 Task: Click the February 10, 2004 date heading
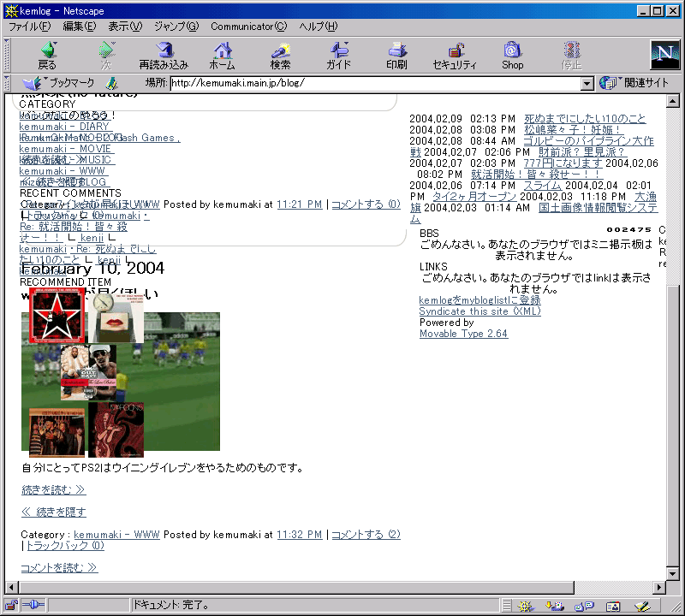(x=92, y=268)
